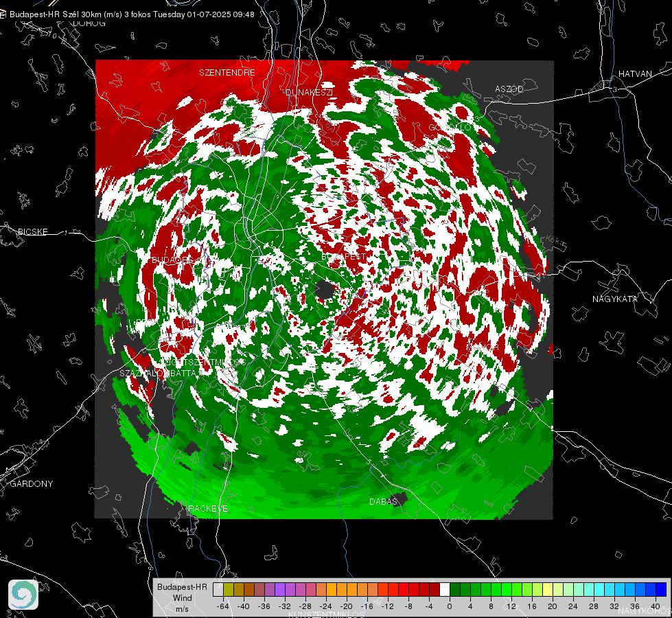This screenshot has width=672, height=618.
Task: Click the small icon before the Budapest-HR title
Action: 3,14
